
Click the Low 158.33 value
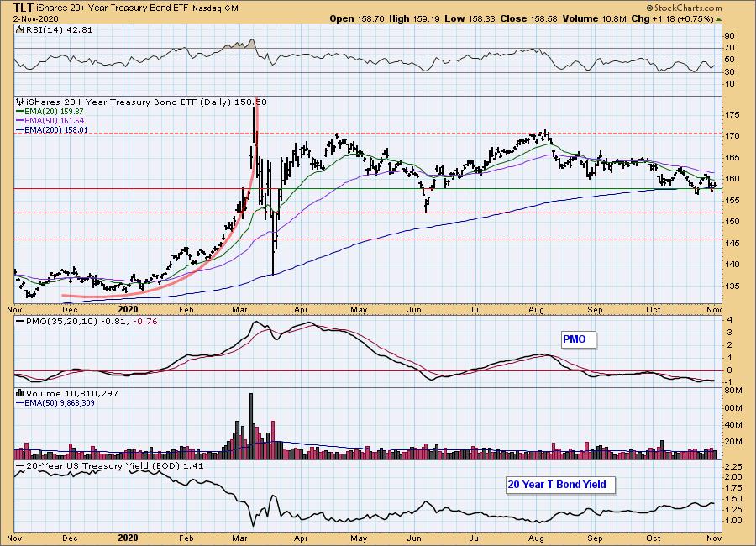coord(470,18)
